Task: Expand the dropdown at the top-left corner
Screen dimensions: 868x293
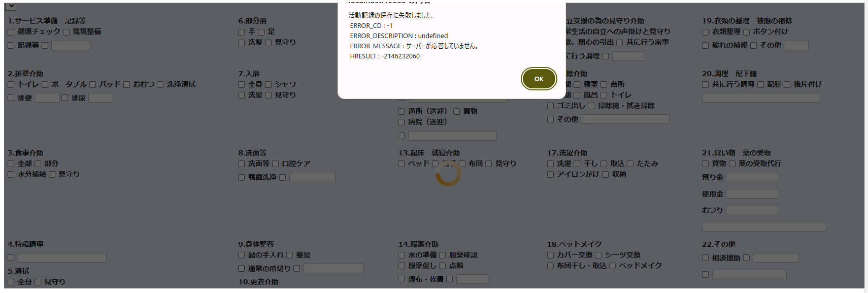Action: pyautogui.click(x=11, y=7)
